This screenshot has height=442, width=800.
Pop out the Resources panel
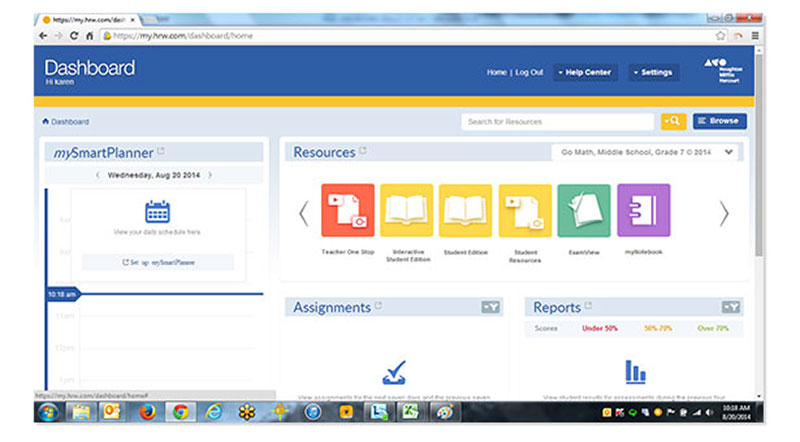coord(363,150)
